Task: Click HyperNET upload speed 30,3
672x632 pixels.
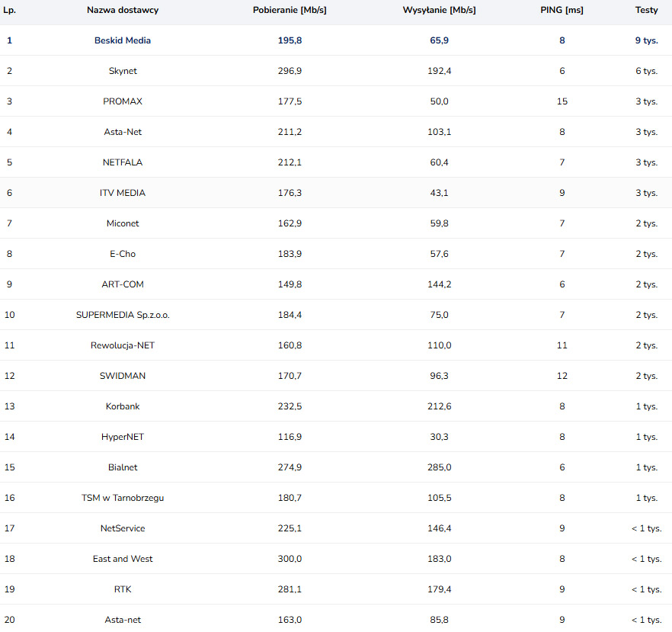Action: [x=440, y=437]
